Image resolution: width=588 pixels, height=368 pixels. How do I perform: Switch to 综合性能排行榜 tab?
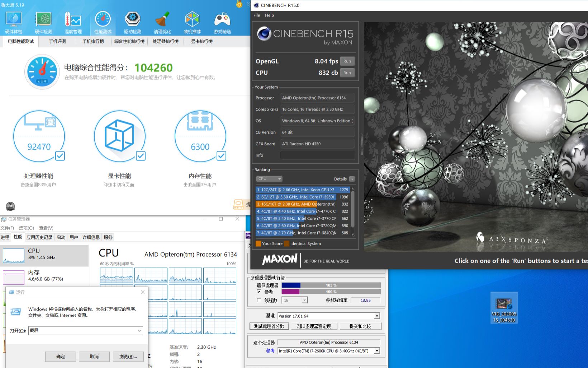[x=129, y=42]
